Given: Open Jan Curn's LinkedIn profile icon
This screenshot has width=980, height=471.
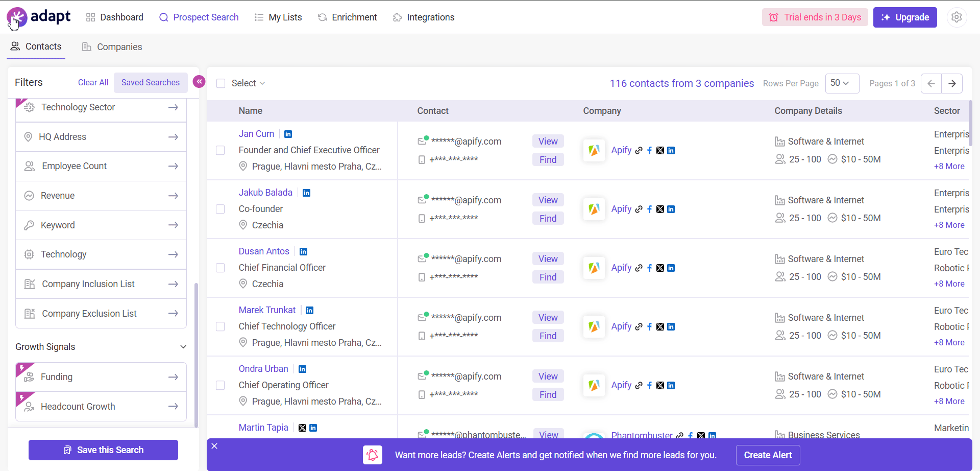Looking at the screenshot, I should point(288,134).
